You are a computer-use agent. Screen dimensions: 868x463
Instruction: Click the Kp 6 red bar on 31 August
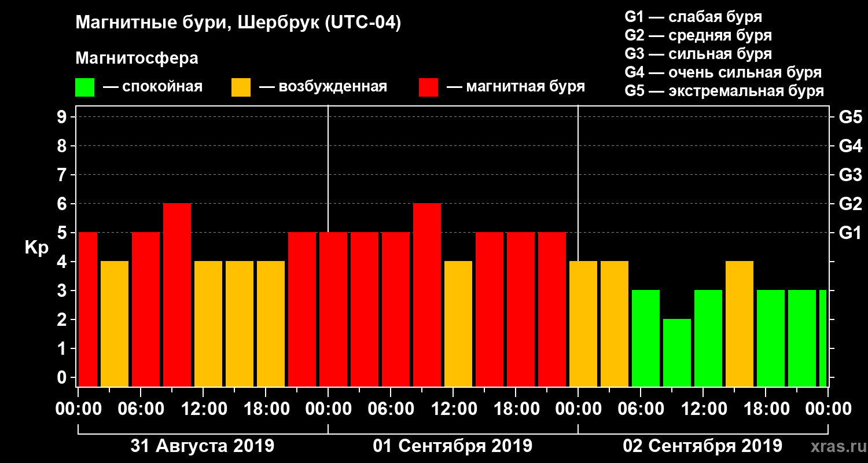177,295
